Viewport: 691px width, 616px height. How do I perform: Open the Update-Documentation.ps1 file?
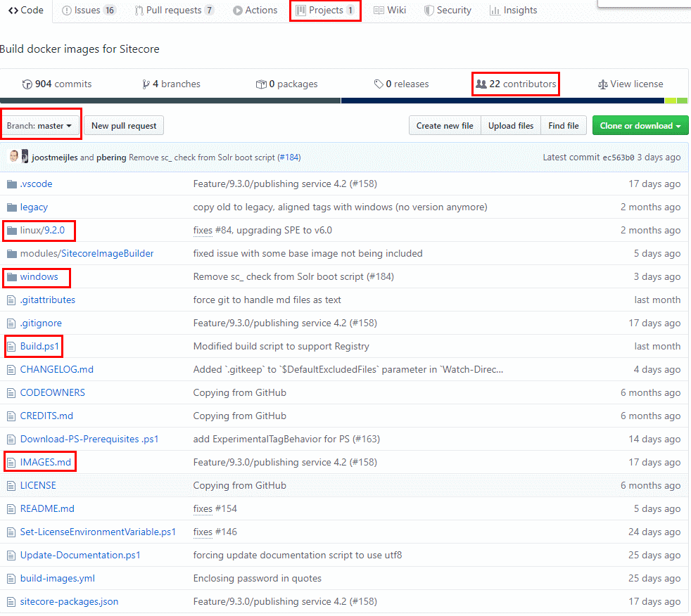[80, 556]
